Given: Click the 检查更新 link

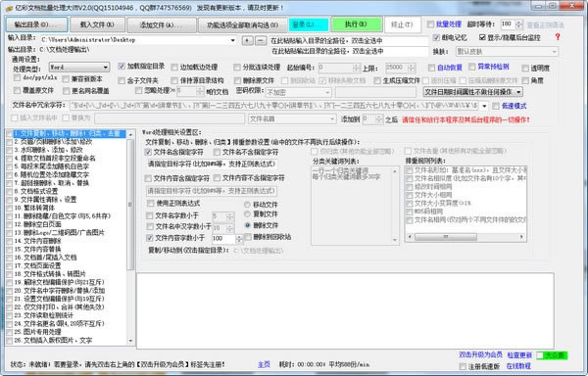Looking at the screenshot, I should click(x=519, y=354).
